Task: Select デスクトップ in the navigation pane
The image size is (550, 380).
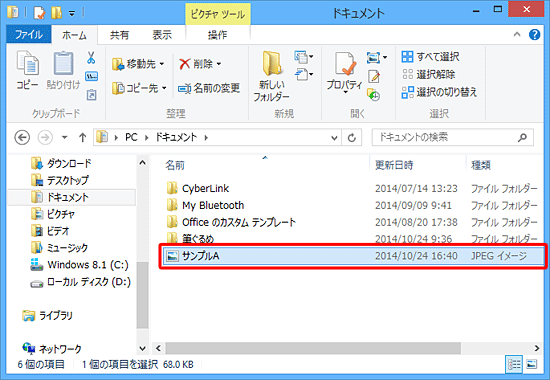Action: (60, 180)
